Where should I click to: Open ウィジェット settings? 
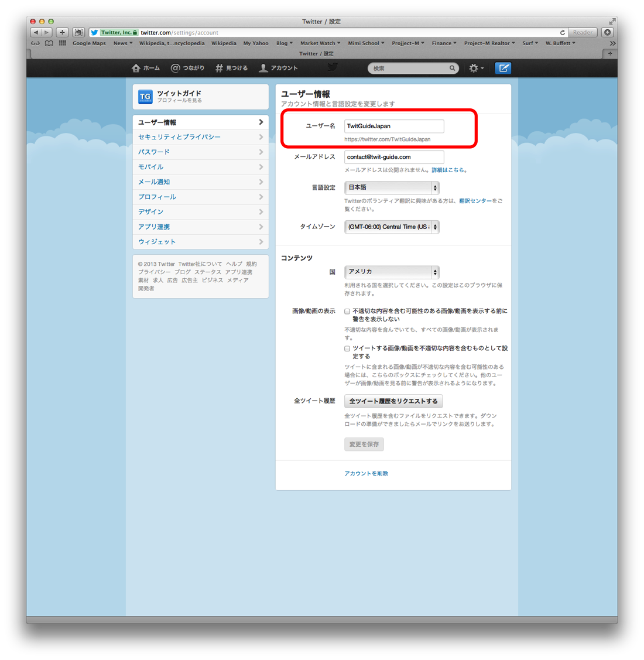[x=201, y=242]
